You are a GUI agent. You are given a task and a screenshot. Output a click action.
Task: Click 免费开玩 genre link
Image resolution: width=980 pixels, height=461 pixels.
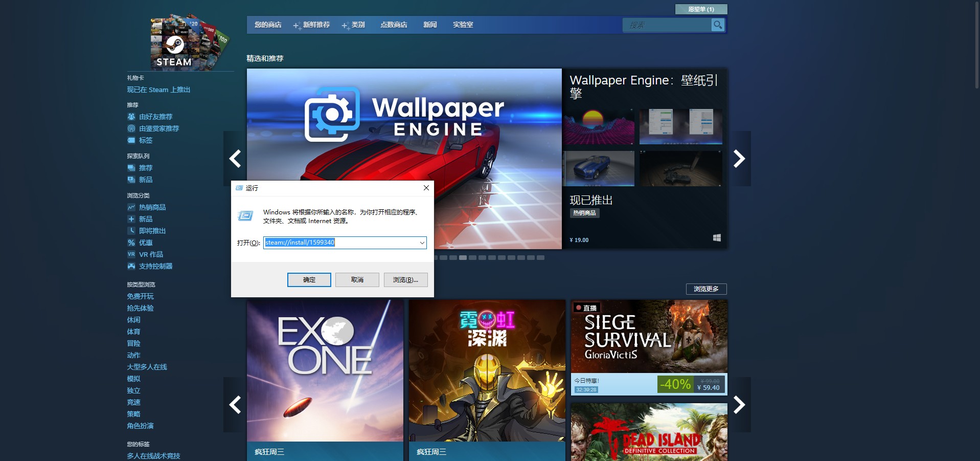coord(141,296)
